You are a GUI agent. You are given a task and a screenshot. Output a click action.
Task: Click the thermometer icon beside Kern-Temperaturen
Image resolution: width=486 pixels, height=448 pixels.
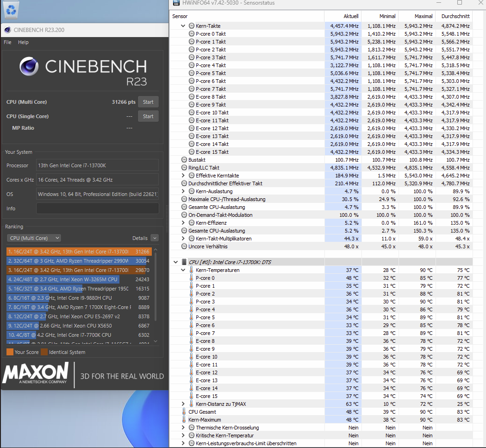click(x=192, y=270)
